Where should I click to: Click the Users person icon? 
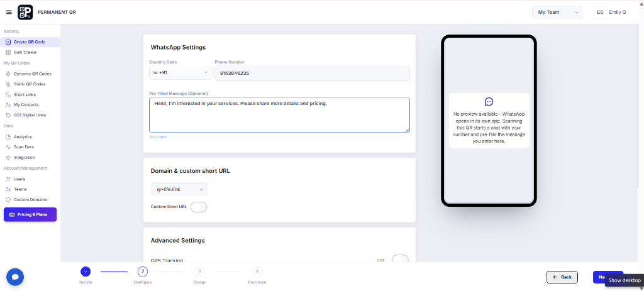click(x=8, y=179)
